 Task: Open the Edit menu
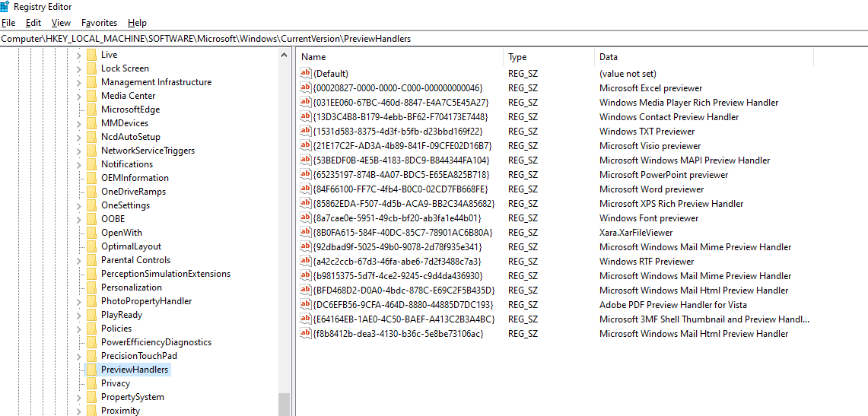33,23
